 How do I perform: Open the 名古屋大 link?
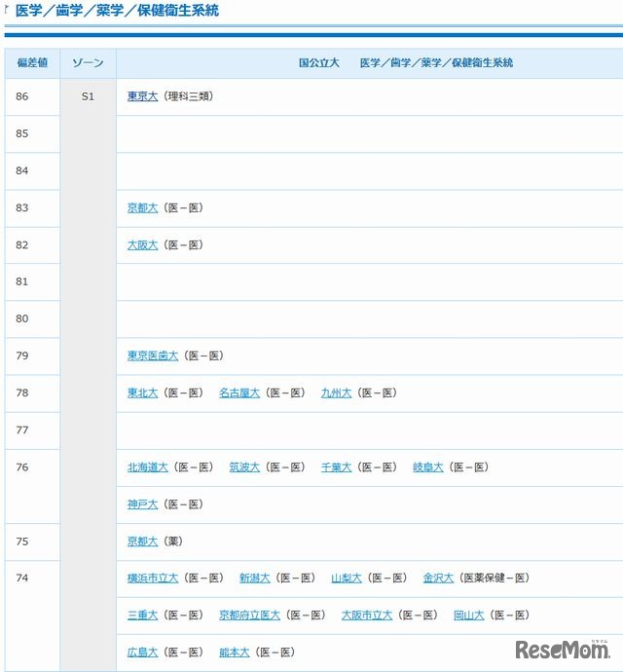coord(239,392)
